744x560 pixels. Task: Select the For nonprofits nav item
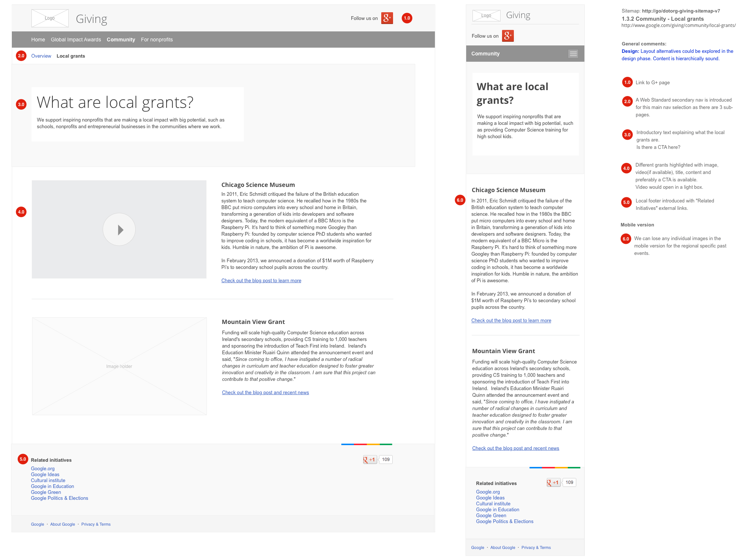(x=157, y=40)
